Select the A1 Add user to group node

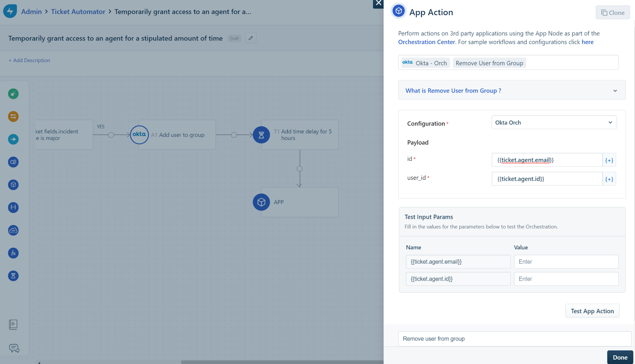point(177,135)
